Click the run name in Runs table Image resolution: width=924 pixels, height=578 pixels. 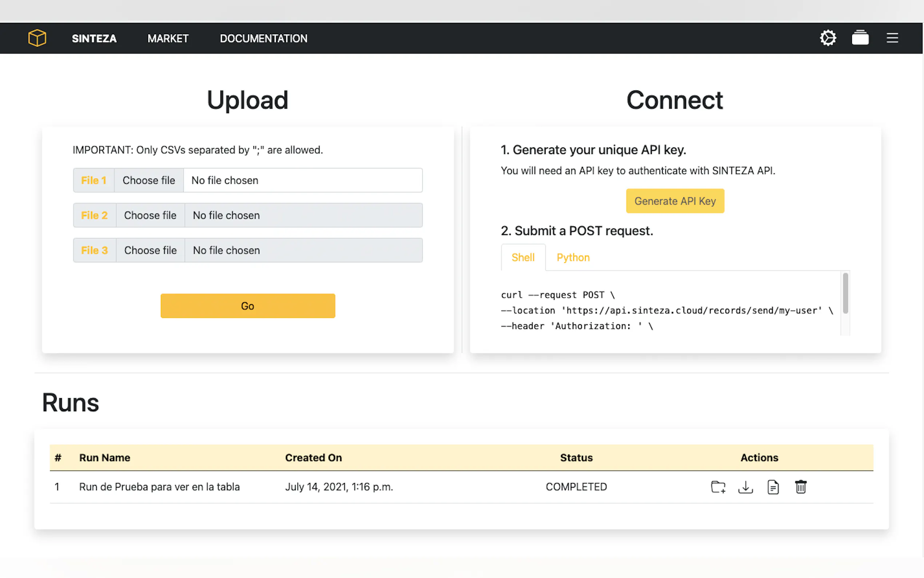159,487
